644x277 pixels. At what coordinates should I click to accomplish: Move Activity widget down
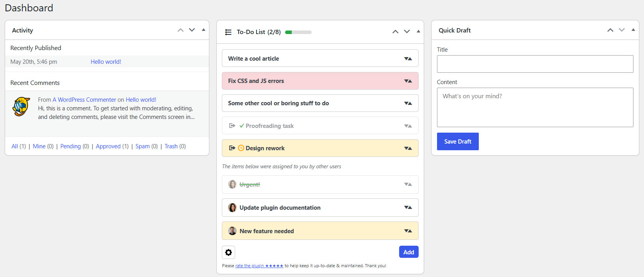pos(192,30)
